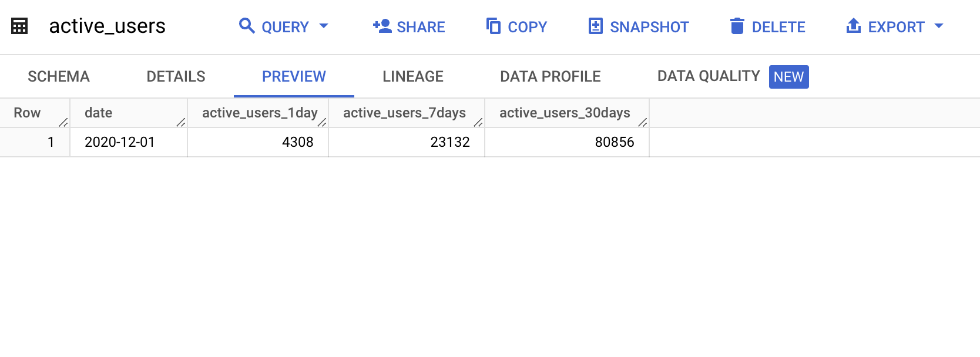This screenshot has width=980, height=357.
Task: Click the Share add-person icon
Action: click(x=382, y=26)
